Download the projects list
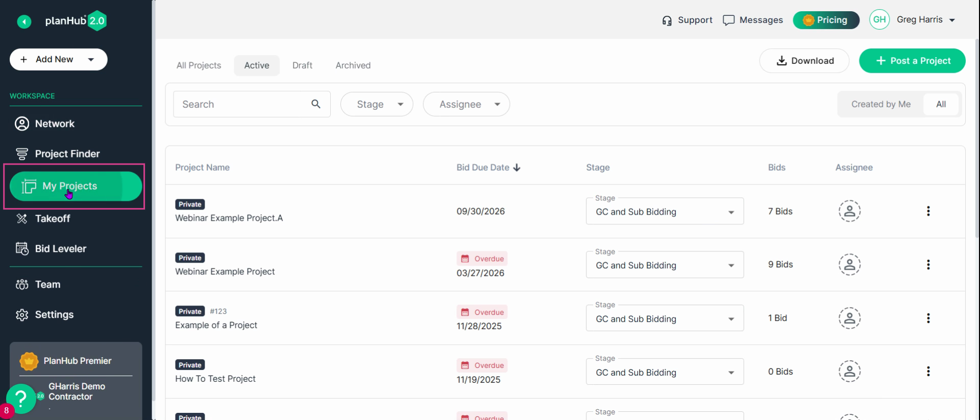The image size is (980, 420). [804, 61]
